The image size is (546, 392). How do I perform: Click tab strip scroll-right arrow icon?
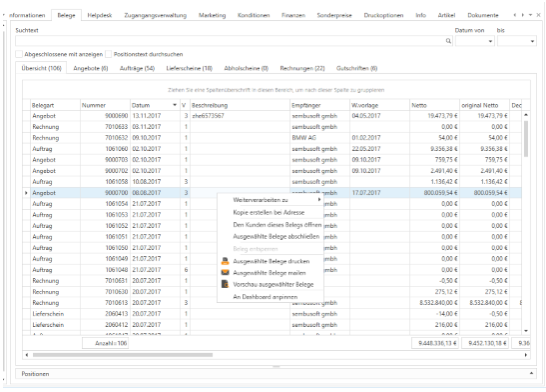tap(523, 15)
